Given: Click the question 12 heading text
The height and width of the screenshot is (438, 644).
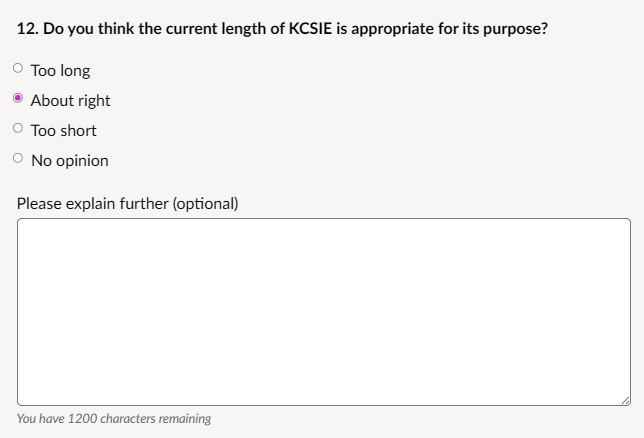Looking at the screenshot, I should 282,29.
